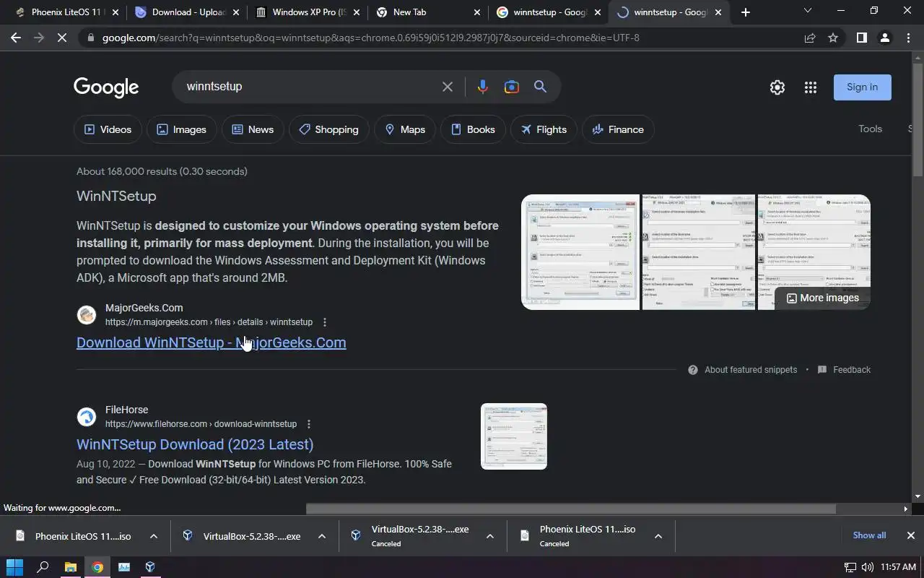Open the Phoenix LiteOS 11 iso download
The height and width of the screenshot is (578, 924).
coord(83,536)
